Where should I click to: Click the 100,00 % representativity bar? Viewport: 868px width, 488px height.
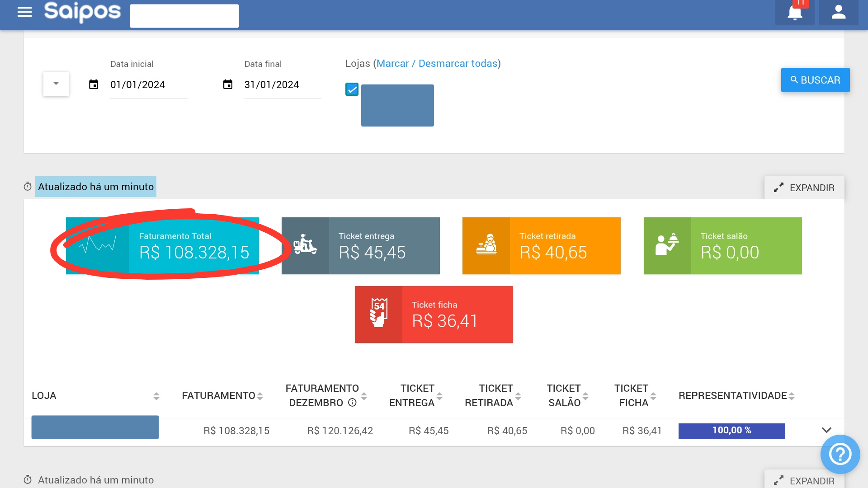click(x=731, y=431)
